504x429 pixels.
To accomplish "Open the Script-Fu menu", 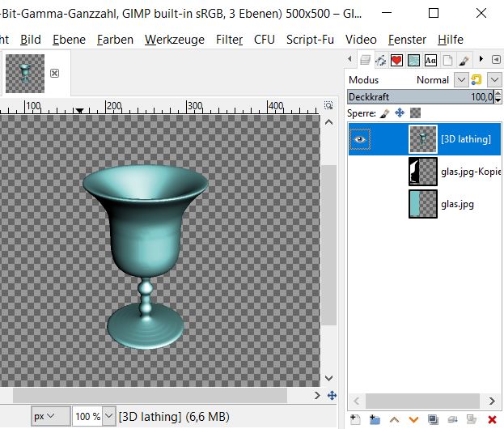I will [310, 39].
